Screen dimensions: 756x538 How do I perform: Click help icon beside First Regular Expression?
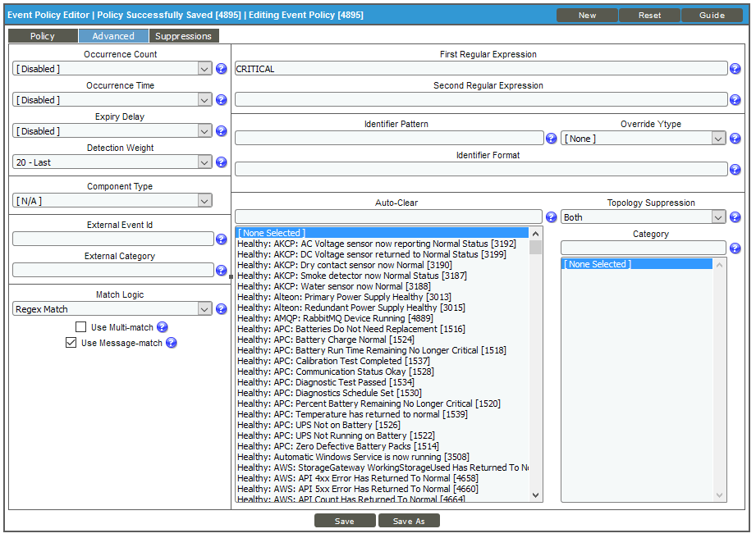click(x=735, y=69)
